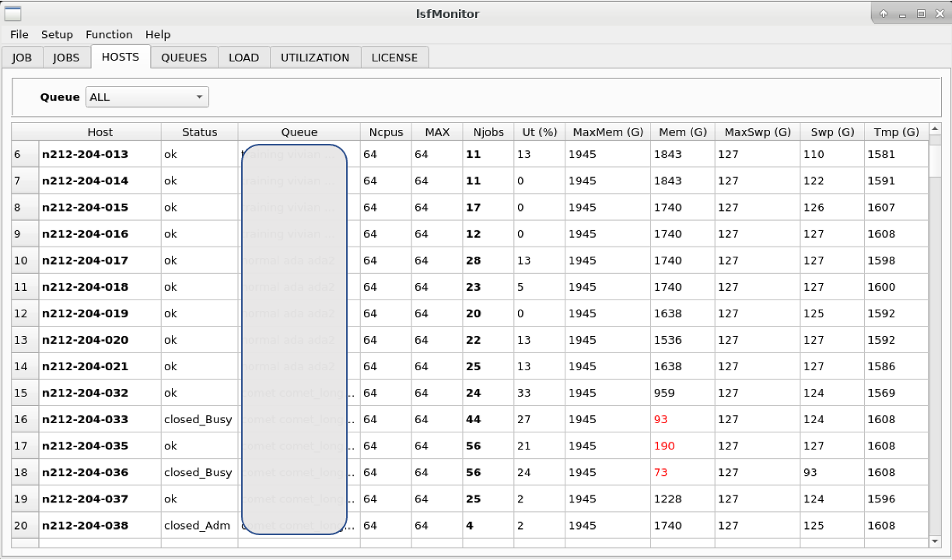Sort table by the Host column header
This screenshot has height=560, width=952.
pyautogui.click(x=100, y=131)
